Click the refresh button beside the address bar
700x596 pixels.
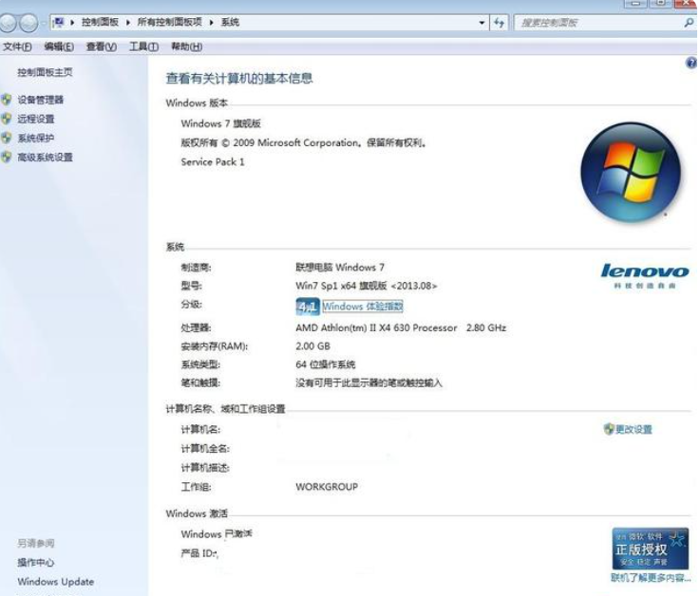pos(500,22)
